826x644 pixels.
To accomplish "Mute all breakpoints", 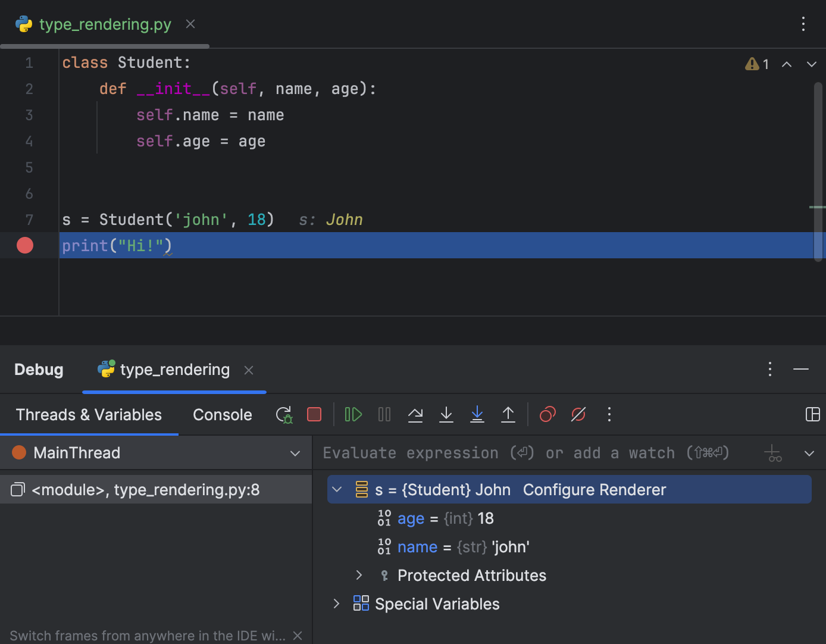I will pyautogui.click(x=578, y=414).
